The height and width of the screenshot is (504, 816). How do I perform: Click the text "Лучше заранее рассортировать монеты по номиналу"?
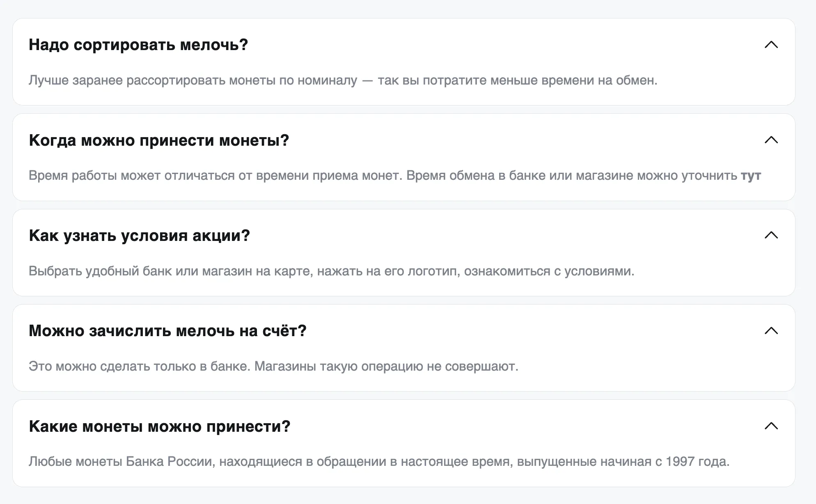click(x=193, y=80)
